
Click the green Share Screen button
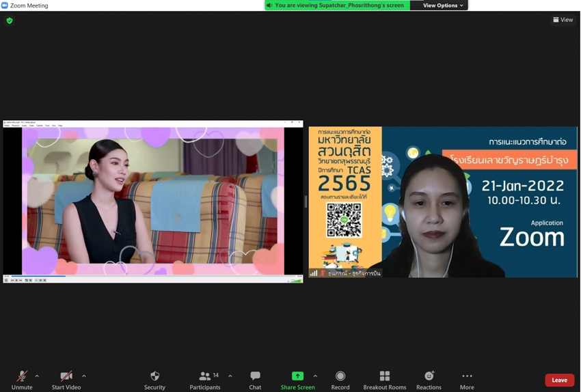point(297,380)
